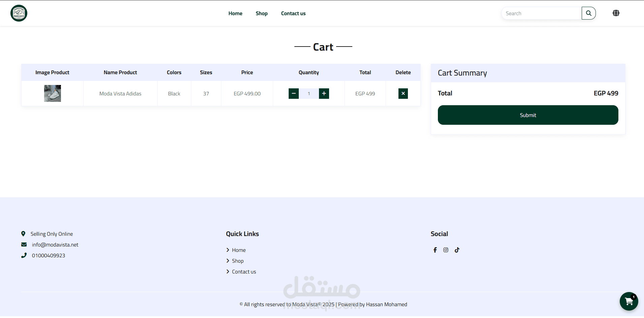Decrease quantity with the minus button
This screenshot has width=644, height=318.
click(x=294, y=93)
